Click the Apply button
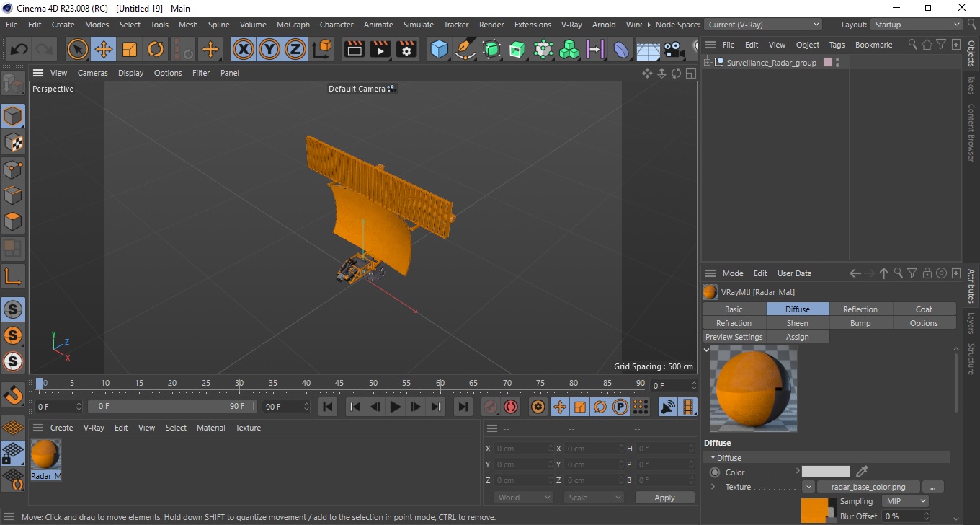The width and height of the screenshot is (980, 525). point(664,498)
